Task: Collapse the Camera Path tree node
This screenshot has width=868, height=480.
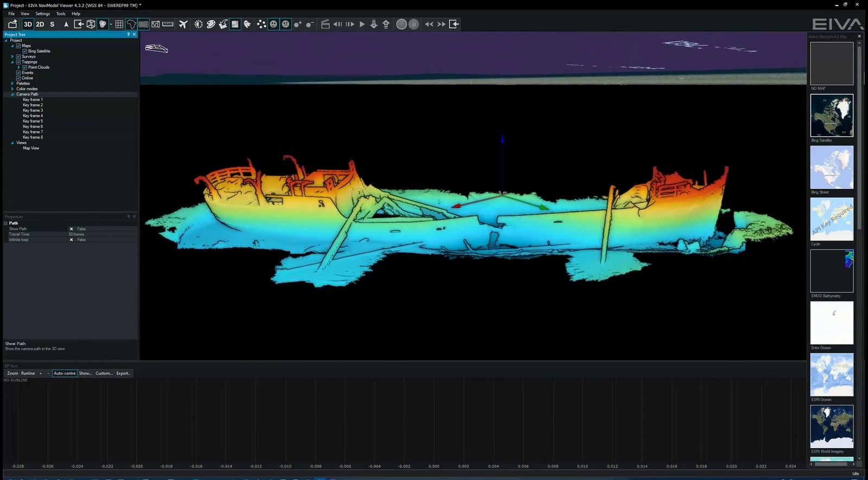Action: pos(12,94)
